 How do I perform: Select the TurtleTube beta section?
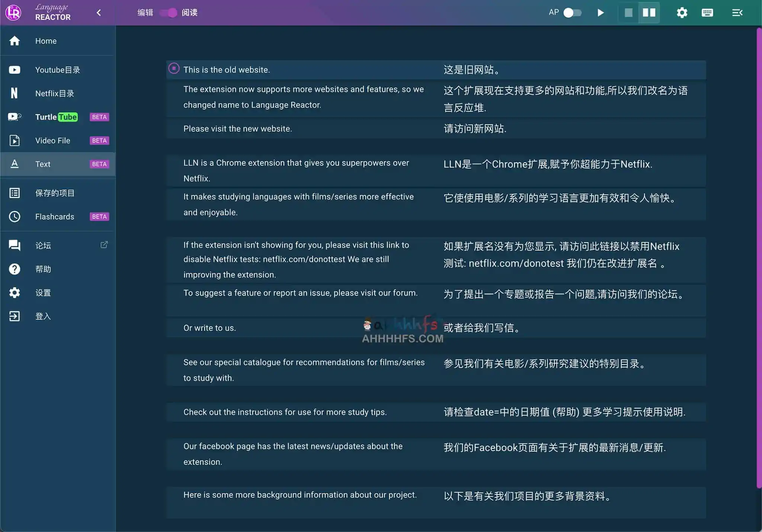tap(56, 117)
